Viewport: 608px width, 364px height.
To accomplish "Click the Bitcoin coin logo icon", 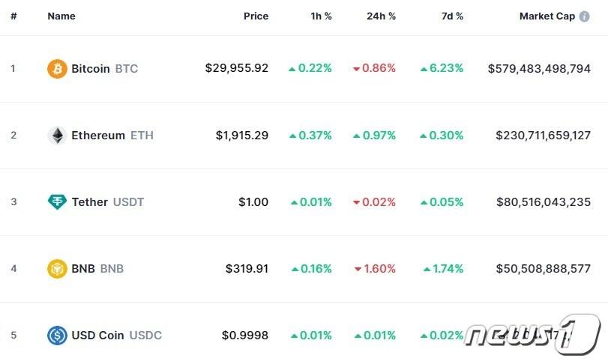I will [57, 69].
